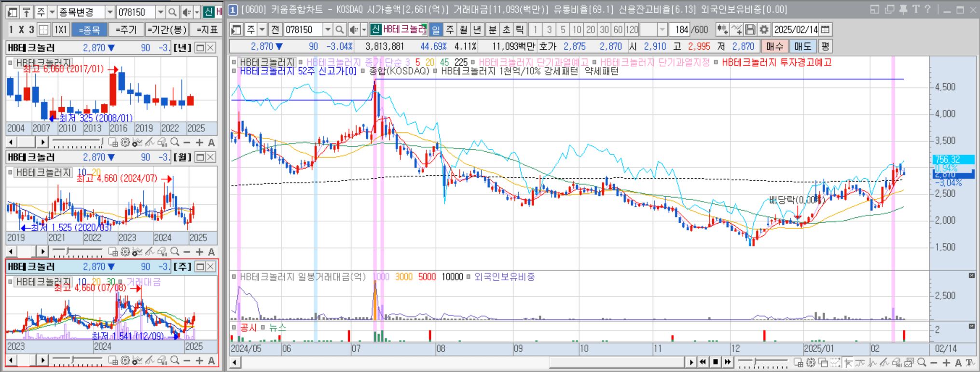Collapse the 일봉거래대금 volume panel via corner icon
Screen dimensions: 980x372
971,275
